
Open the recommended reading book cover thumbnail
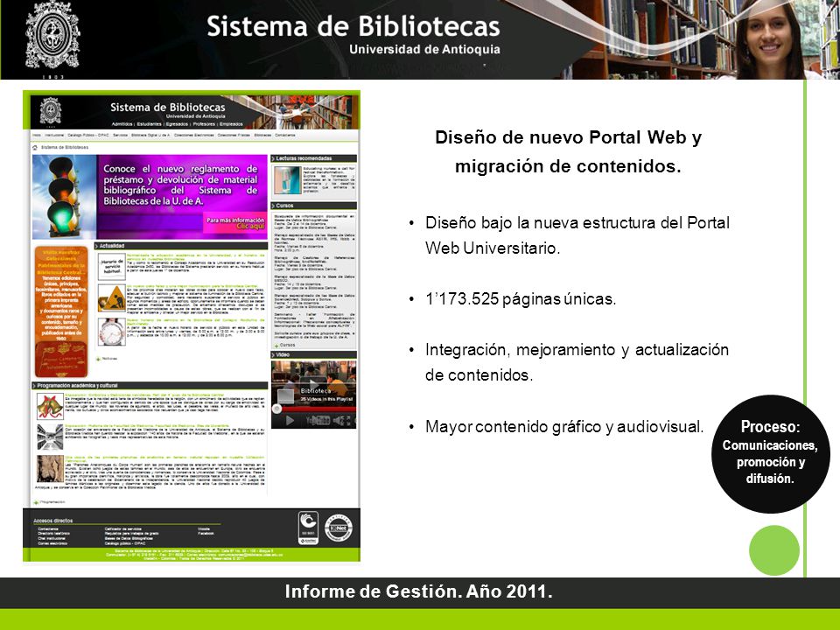coord(288,180)
